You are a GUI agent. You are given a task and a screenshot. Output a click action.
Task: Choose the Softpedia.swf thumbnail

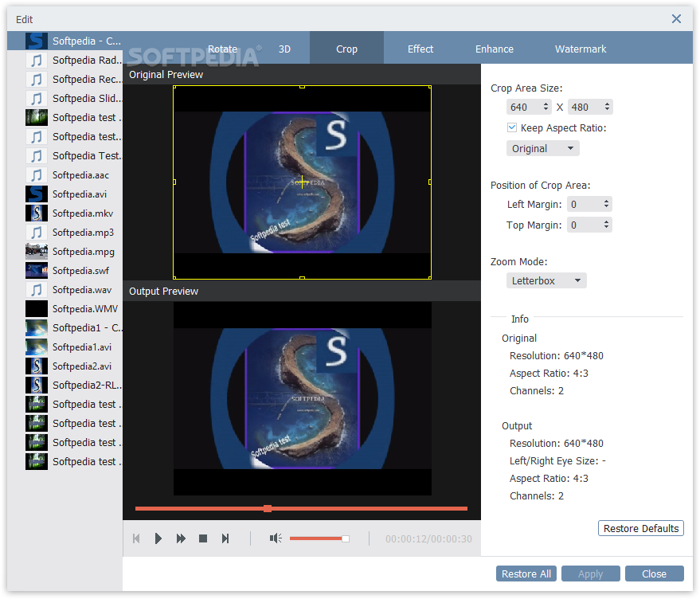click(37, 271)
